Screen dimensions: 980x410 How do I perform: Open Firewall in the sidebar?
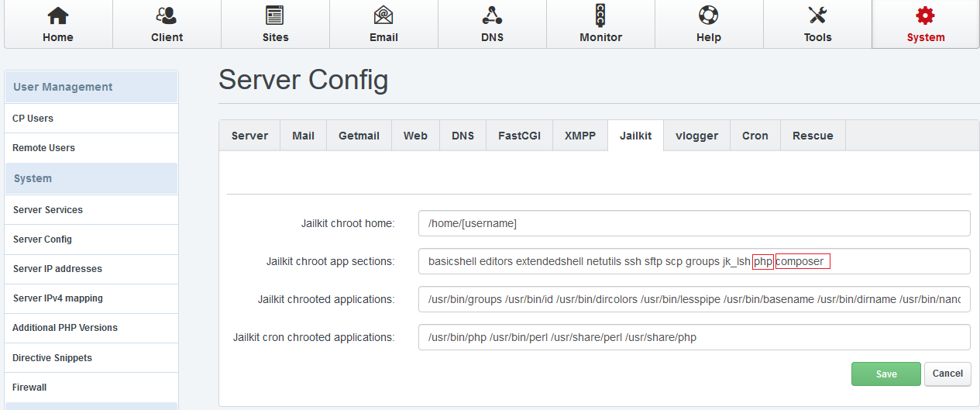tap(29, 388)
